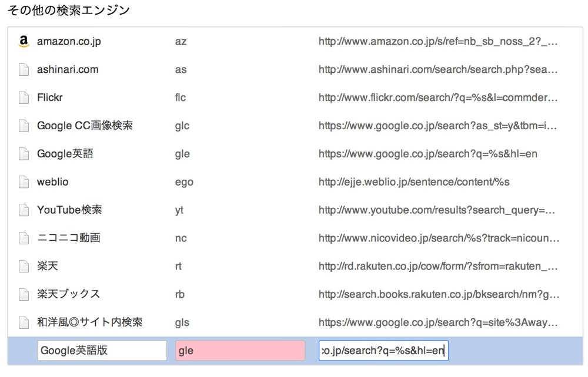The height and width of the screenshot is (377, 588).
Task: Click the page icon beside weblio
Action: [x=24, y=182]
